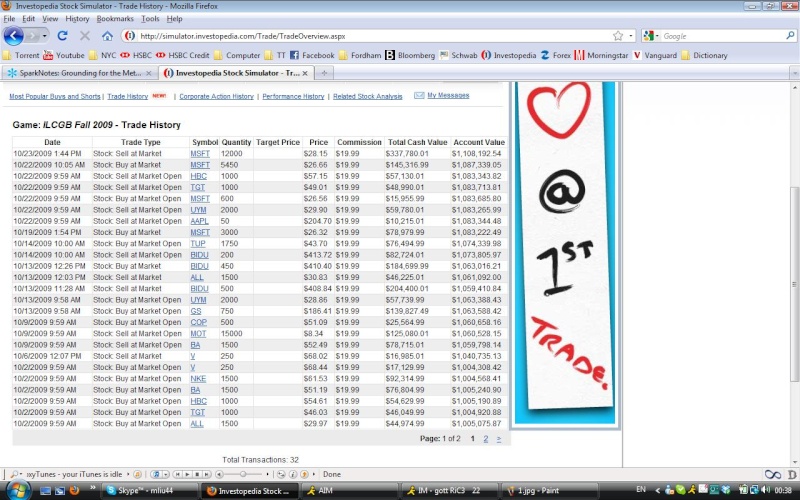Open the back/forward history dropdown arrow
This screenshot has width=800, height=500.
point(44,36)
